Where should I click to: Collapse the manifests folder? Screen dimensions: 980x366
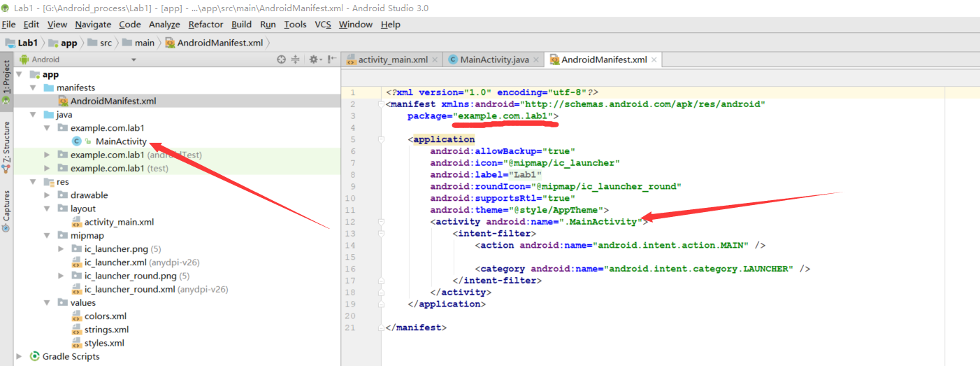(x=33, y=88)
